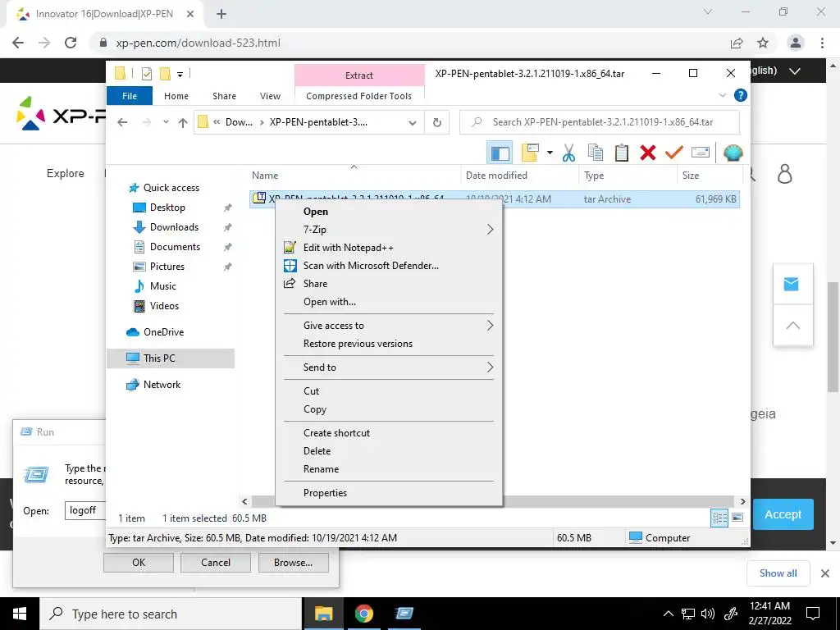Toggle the navigation pane toolbar button
The width and height of the screenshot is (840, 630).
coord(500,153)
